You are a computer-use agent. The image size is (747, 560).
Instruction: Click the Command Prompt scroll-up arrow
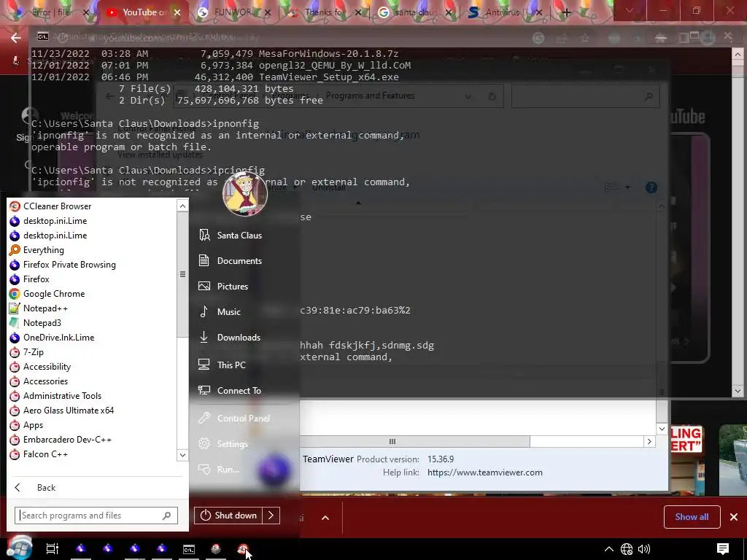coord(738,53)
